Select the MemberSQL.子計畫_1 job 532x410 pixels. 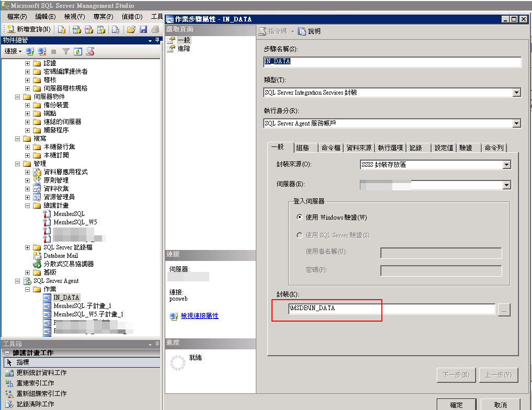(83, 306)
